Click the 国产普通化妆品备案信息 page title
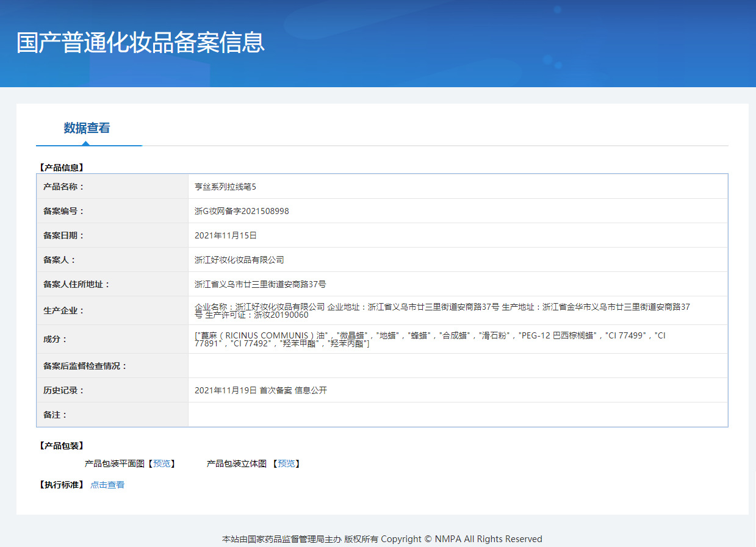Viewport: 756px width, 547px height. 140,43
